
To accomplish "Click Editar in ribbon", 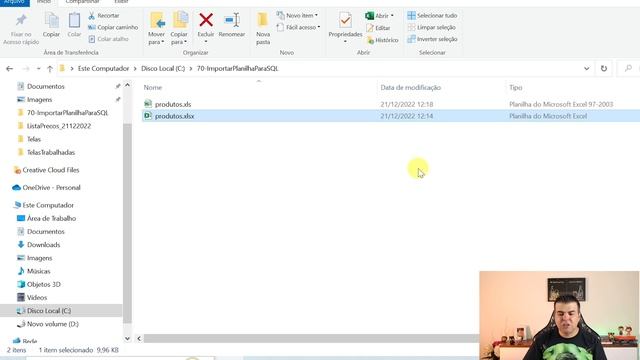I will pyautogui.click(x=378, y=28).
